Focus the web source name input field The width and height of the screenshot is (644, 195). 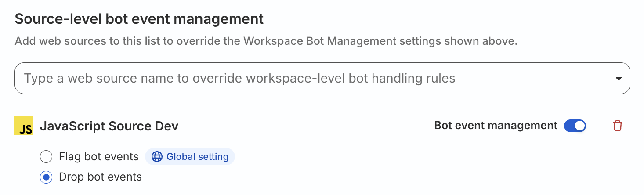322,78
